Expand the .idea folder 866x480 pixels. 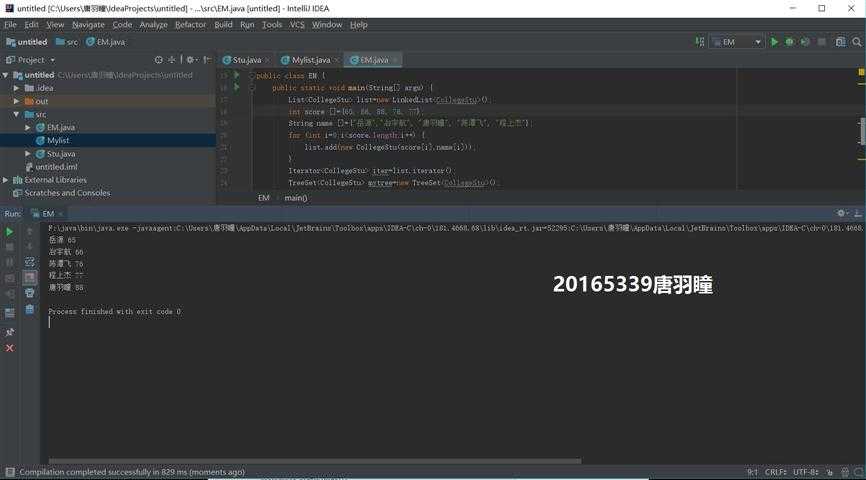point(17,88)
